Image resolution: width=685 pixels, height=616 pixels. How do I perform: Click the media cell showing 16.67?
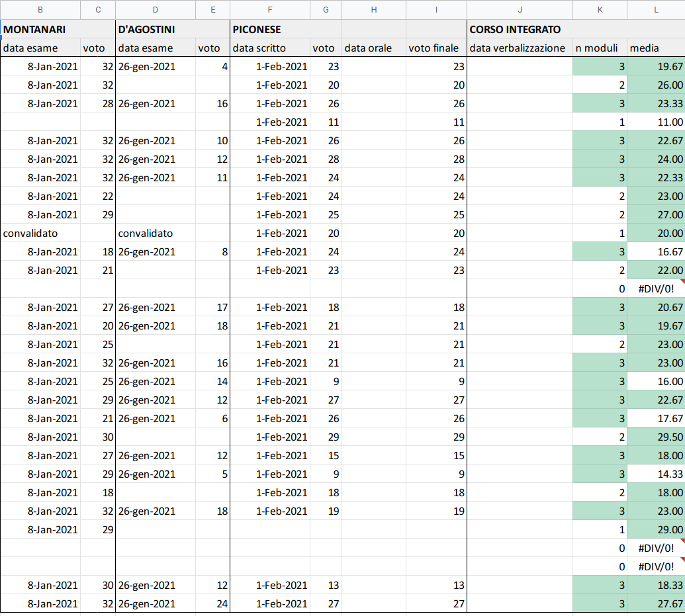pos(656,251)
